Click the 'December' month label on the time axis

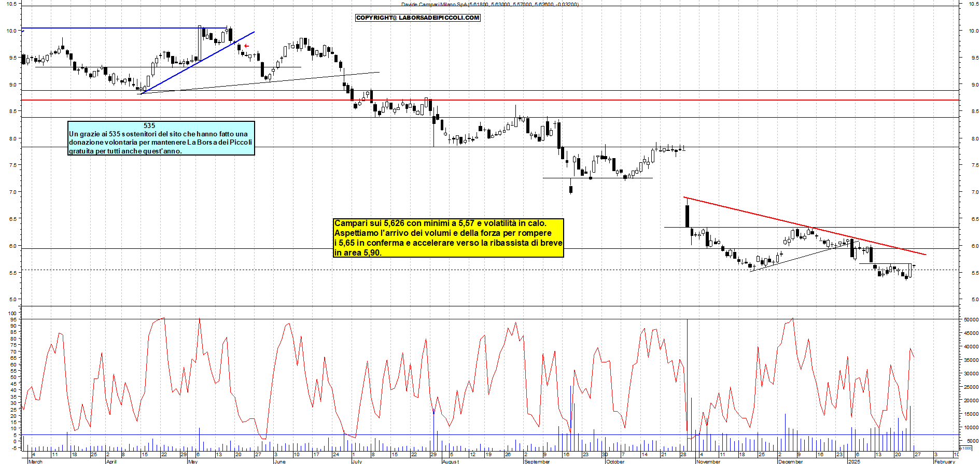tap(790, 461)
